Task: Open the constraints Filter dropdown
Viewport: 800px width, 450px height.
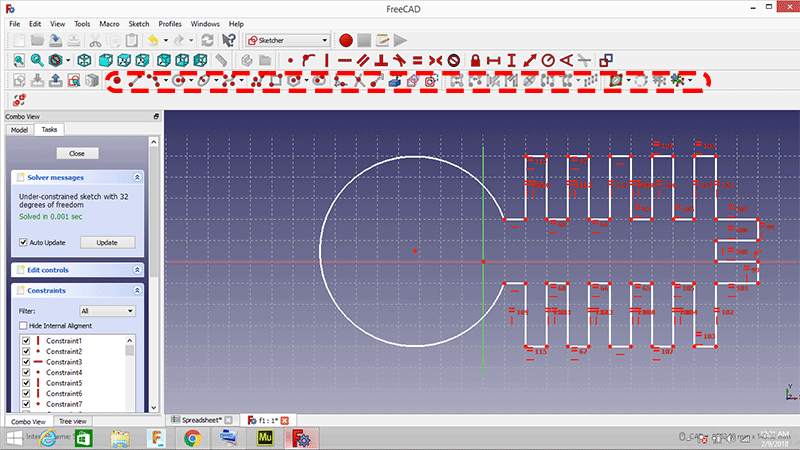Action: (x=107, y=311)
